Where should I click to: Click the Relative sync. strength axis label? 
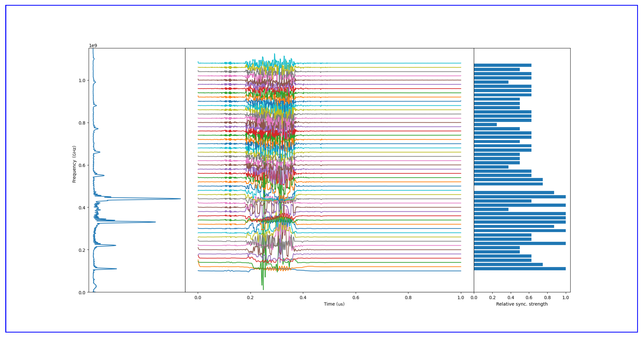tap(522, 304)
